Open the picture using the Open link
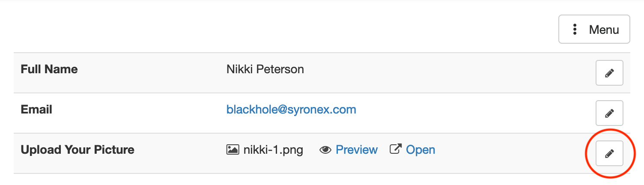Screen dimensions: 644x185 click(x=420, y=150)
